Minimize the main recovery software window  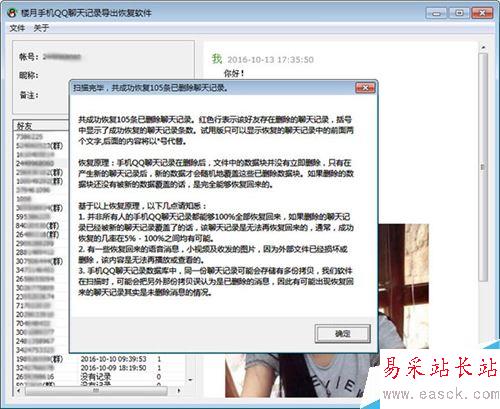click(436, 13)
